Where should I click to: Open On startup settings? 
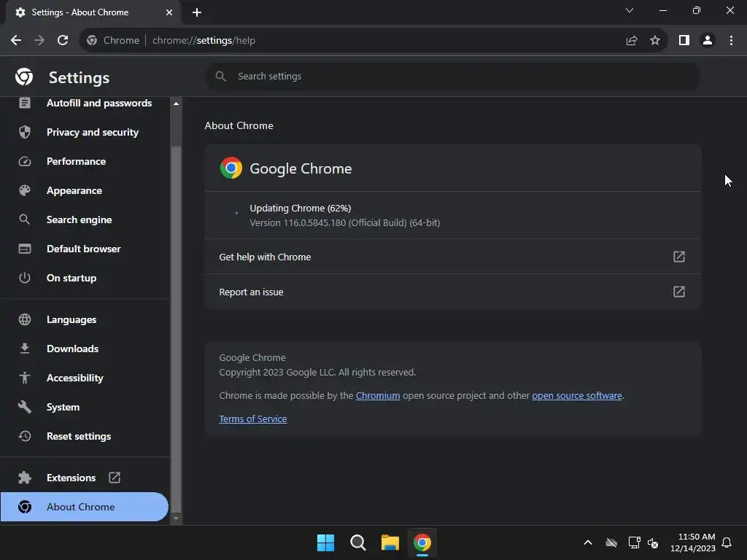click(x=85, y=278)
